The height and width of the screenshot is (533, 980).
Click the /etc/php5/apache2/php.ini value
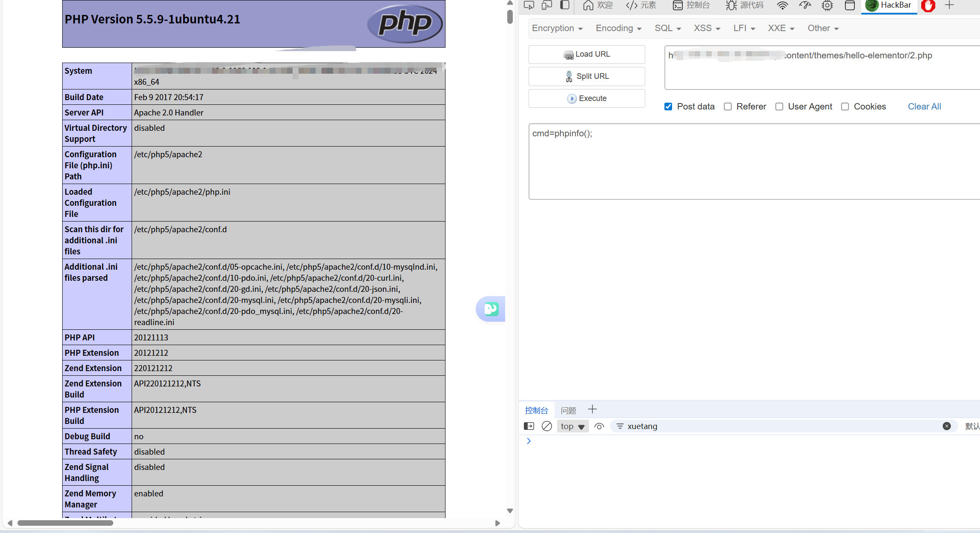(x=182, y=192)
